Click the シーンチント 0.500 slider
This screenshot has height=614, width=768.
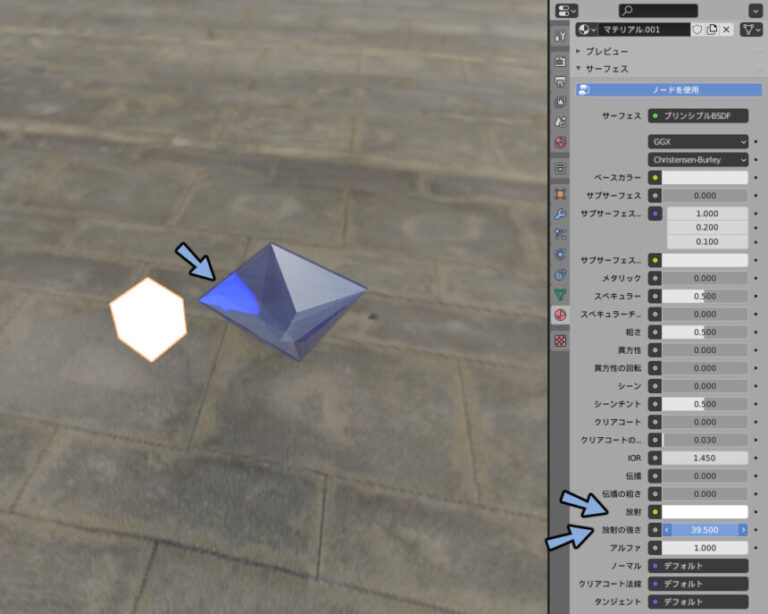(x=705, y=404)
